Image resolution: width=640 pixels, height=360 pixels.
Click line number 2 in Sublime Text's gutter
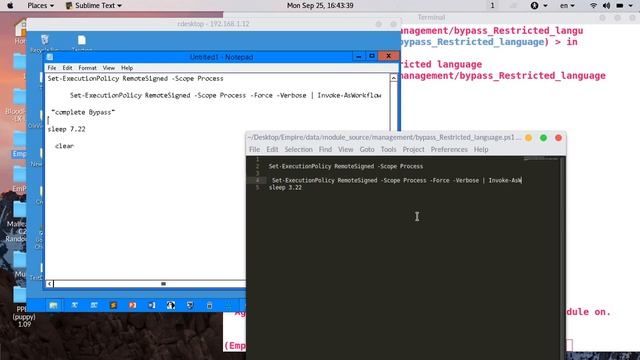[x=258, y=167]
